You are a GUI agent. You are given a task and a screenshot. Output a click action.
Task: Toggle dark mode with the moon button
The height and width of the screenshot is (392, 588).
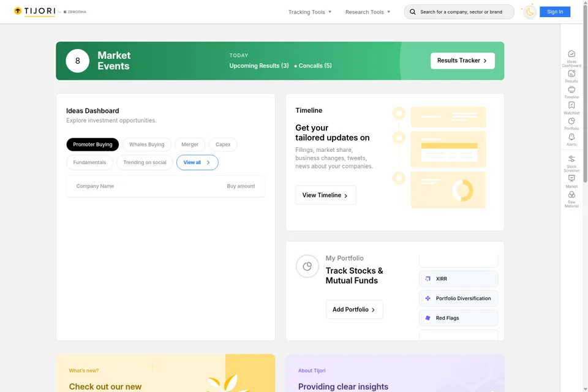click(x=529, y=12)
